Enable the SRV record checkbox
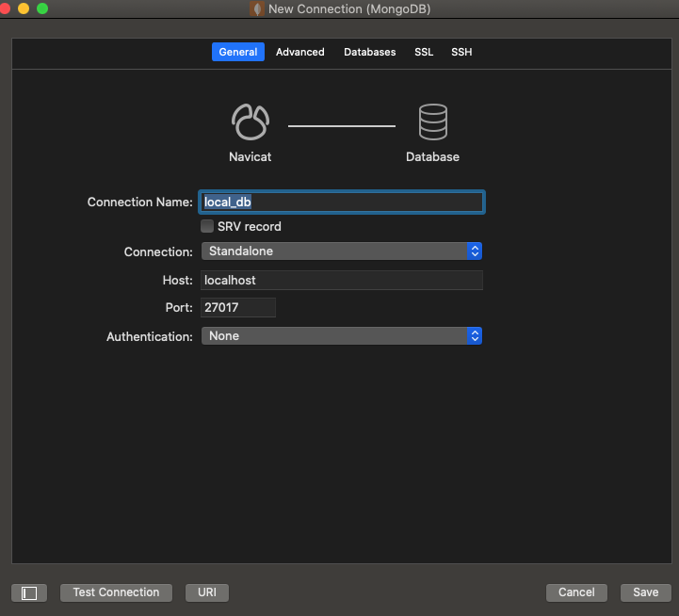 pos(207,226)
